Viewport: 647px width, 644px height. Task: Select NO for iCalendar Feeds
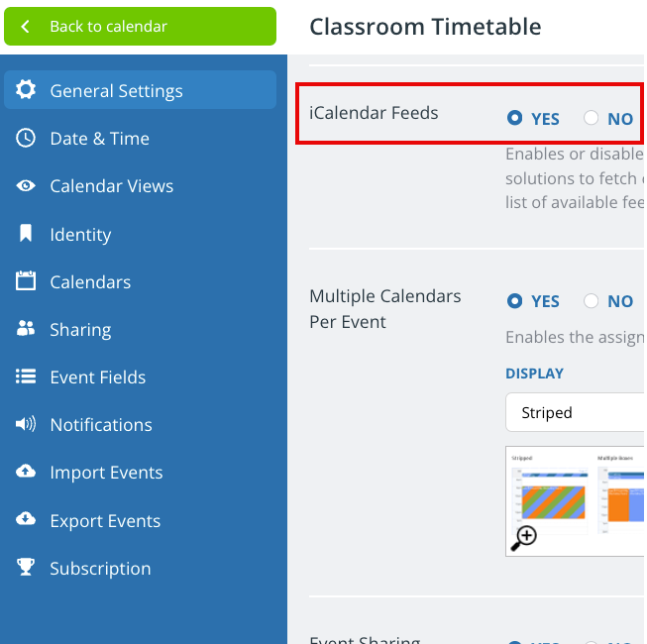[x=591, y=118]
